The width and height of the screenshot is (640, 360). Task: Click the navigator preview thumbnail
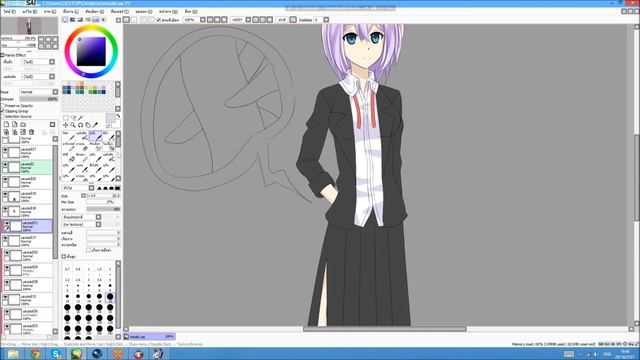(29, 26)
